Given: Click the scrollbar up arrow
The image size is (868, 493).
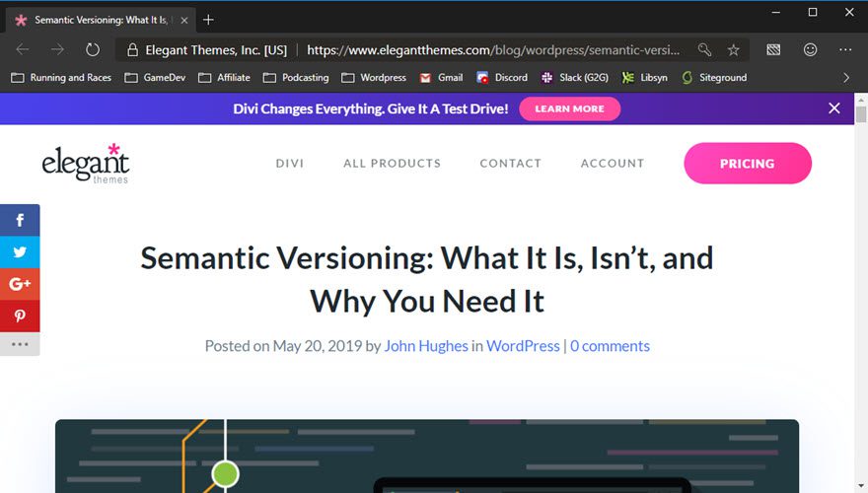Looking at the screenshot, I should coord(861,101).
